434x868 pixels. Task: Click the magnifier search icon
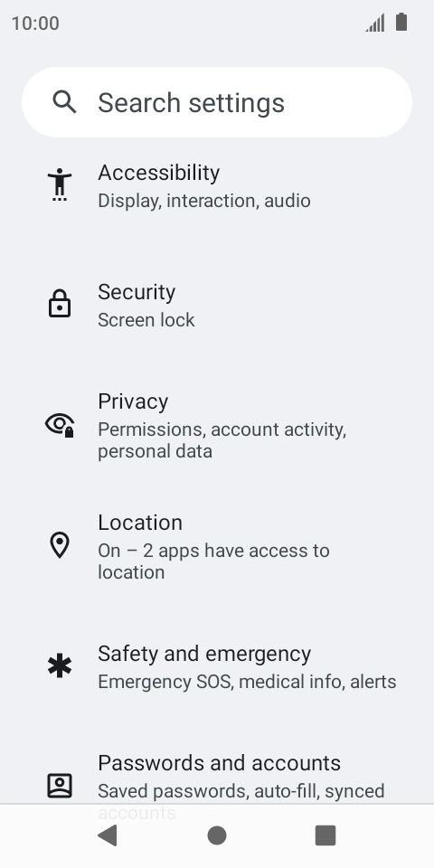pyautogui.click(x=64, y=102)
